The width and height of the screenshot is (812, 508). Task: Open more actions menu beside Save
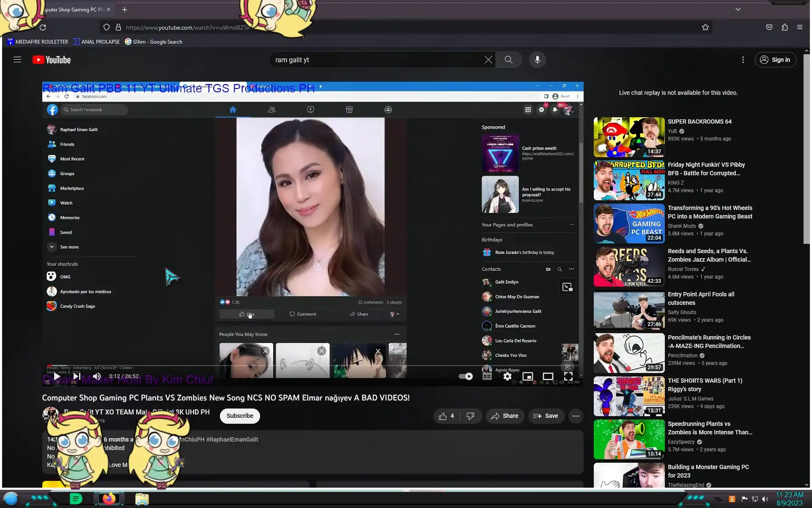(576, 416)
